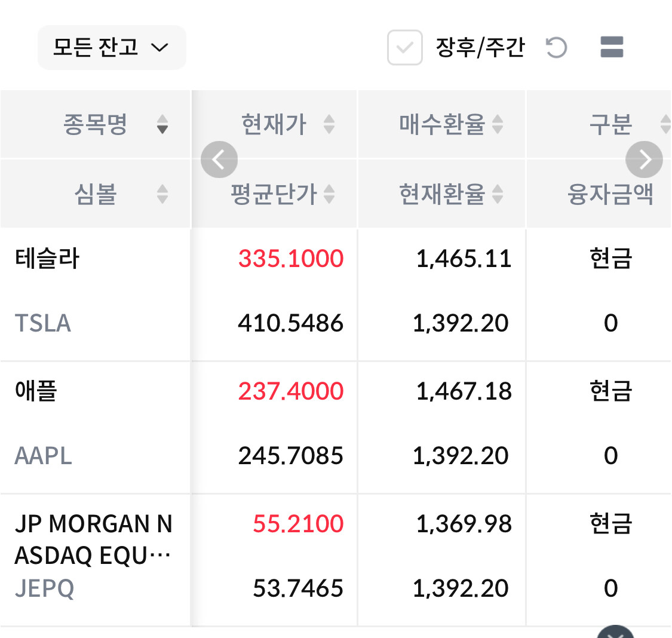Sort by 종목명 column sort arrows
This screenshot has width=672, height=638.
tap(162, 124)
